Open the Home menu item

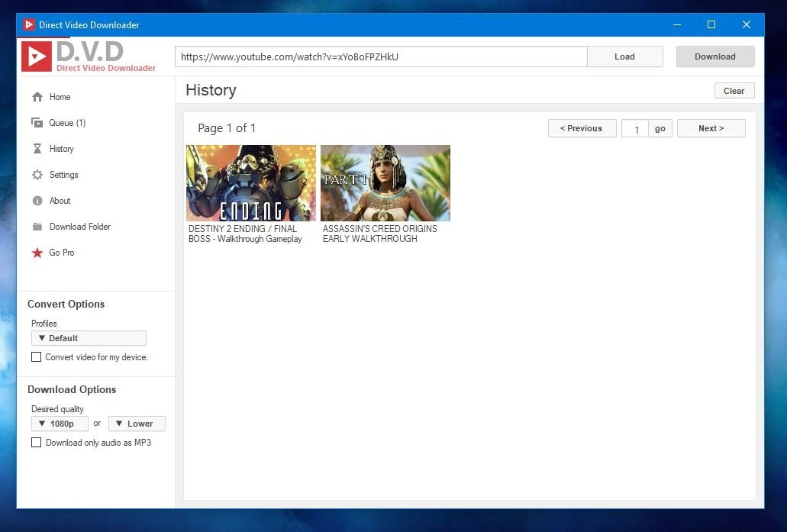60,97
